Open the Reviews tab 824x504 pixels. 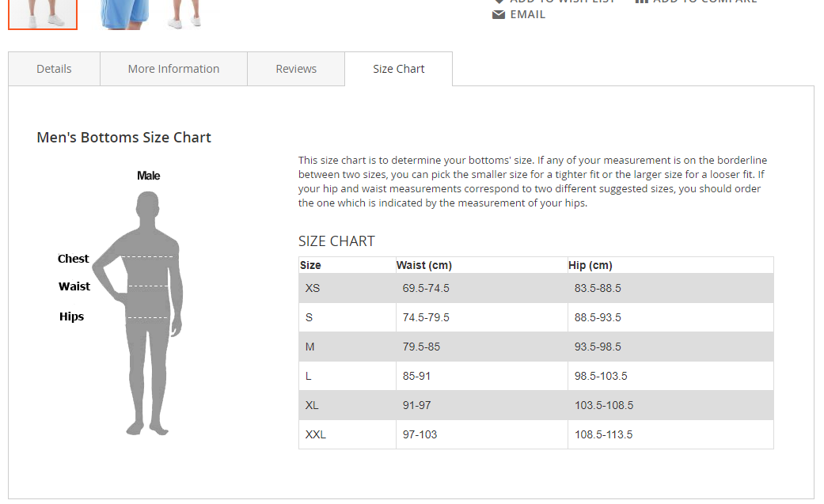296,69
